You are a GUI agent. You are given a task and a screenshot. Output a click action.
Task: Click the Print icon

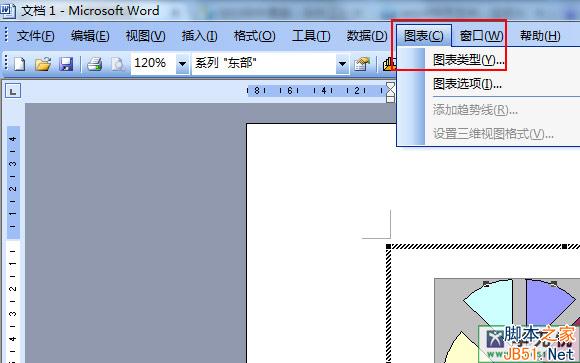pyautogui.click(x=95, y=64)
